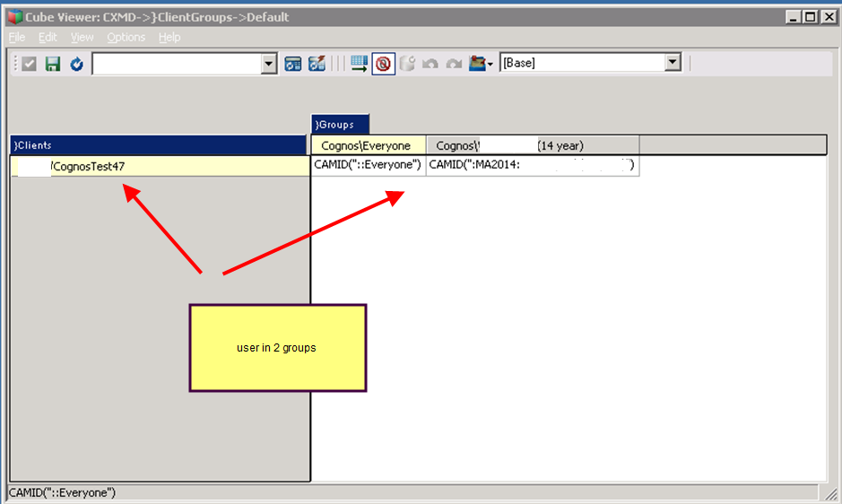Click the edit subset pencil icon
Image resolution: width=842 pixels, height=504 pixels.
tap(317, 64)
